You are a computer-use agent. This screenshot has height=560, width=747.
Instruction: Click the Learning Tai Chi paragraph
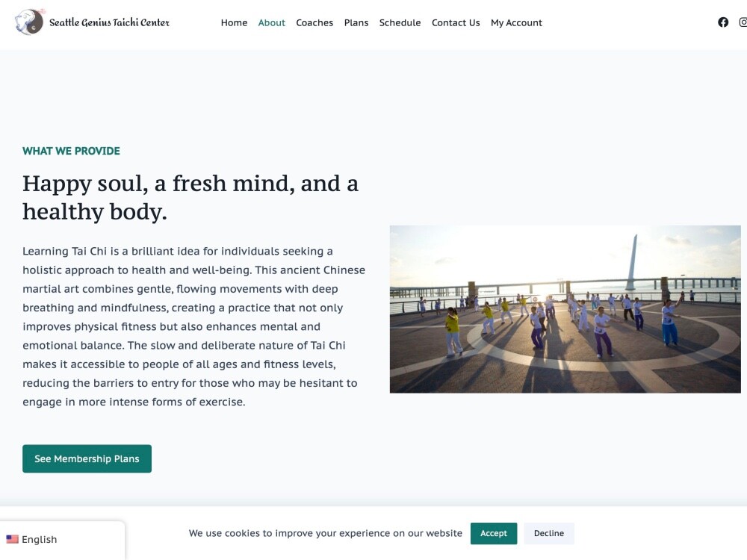194,327
